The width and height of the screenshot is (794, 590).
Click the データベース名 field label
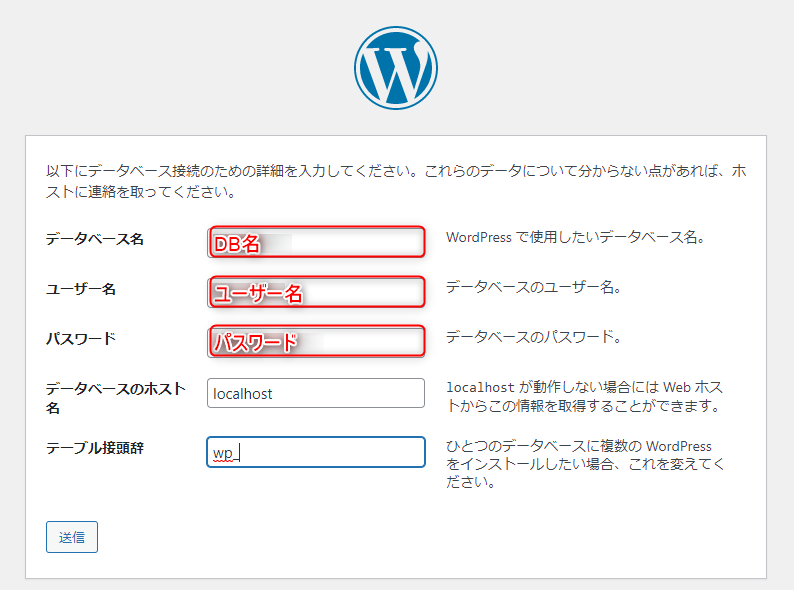pos(95,239)
